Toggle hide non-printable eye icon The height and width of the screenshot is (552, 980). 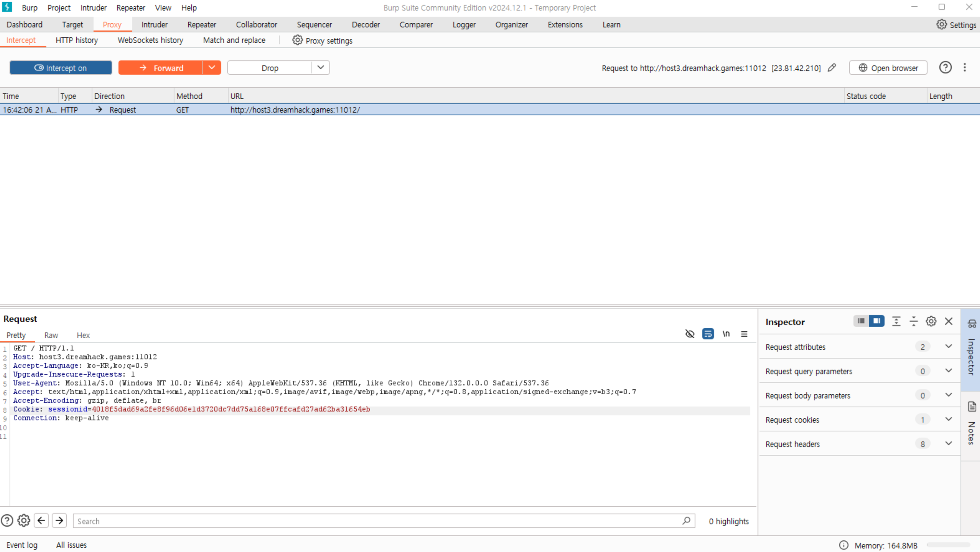(x=690, y=334)
